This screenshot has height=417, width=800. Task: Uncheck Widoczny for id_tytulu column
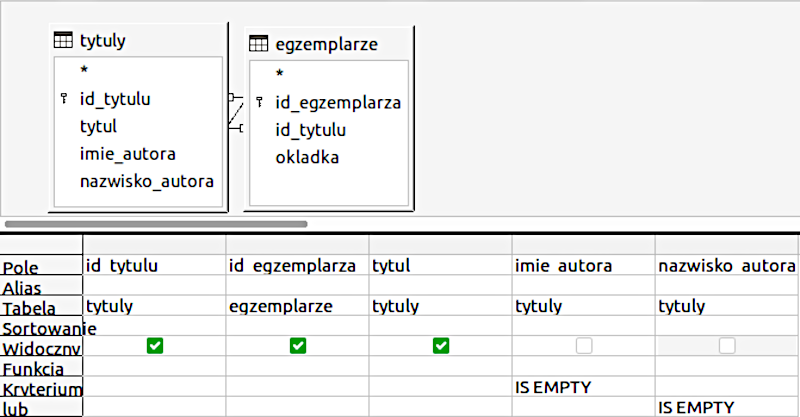[x=155, y=346]
